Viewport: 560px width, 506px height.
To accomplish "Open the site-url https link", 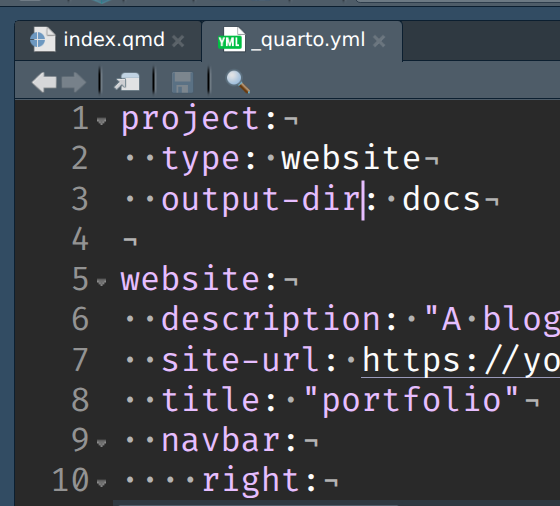I will coord(461,361).
